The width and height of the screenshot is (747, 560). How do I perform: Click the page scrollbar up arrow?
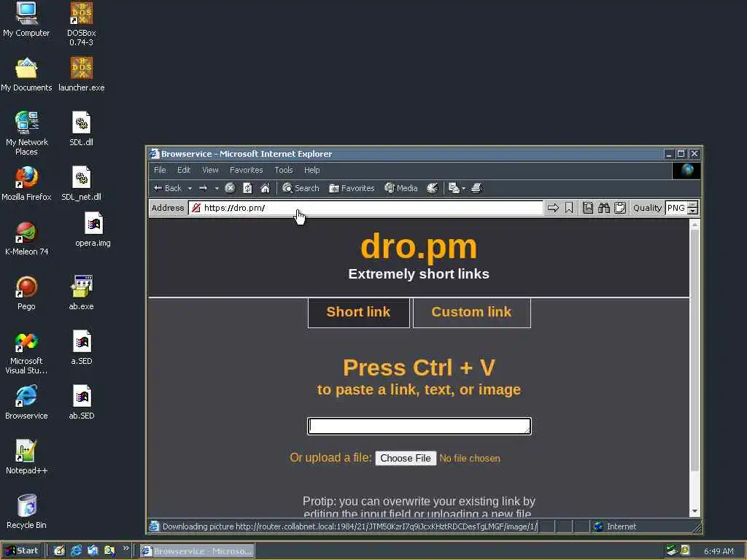point(694,224)
